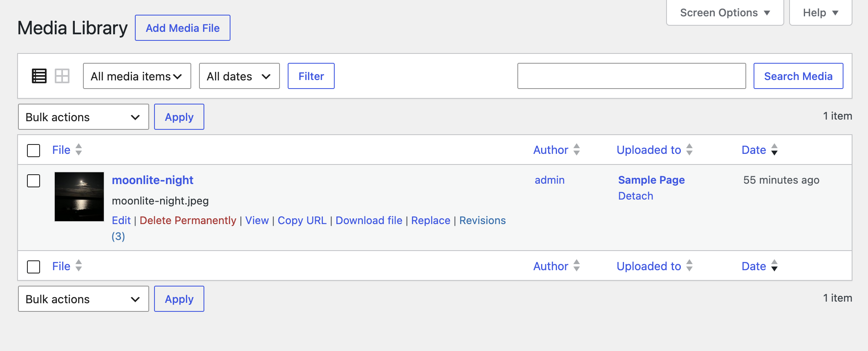Click footer Date column sort arrows
Image resolution: width=868 pixels, height=351 pixels.
(x=774, y=266)
